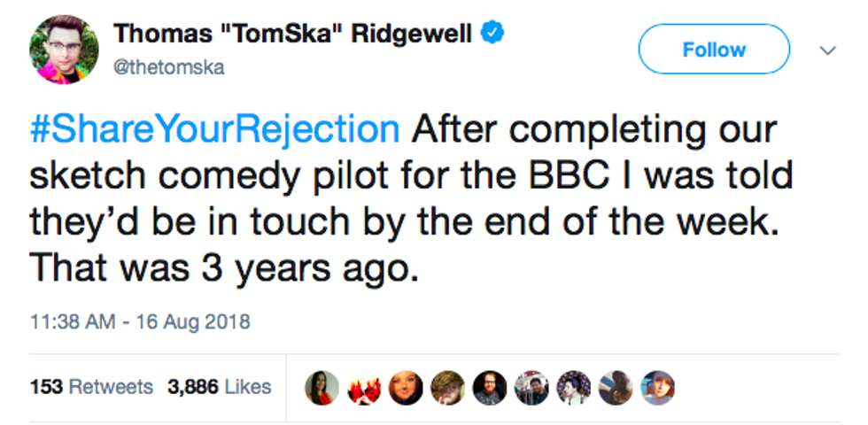This screenshot has height=425, width=868.
Task: Click first liker avatar, woman in red
Action: 322,387
